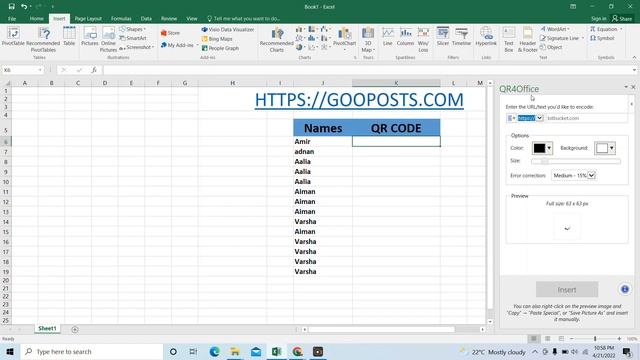Launch Visio Data Visualizer
640x360 pixels.
click(228, 29)
